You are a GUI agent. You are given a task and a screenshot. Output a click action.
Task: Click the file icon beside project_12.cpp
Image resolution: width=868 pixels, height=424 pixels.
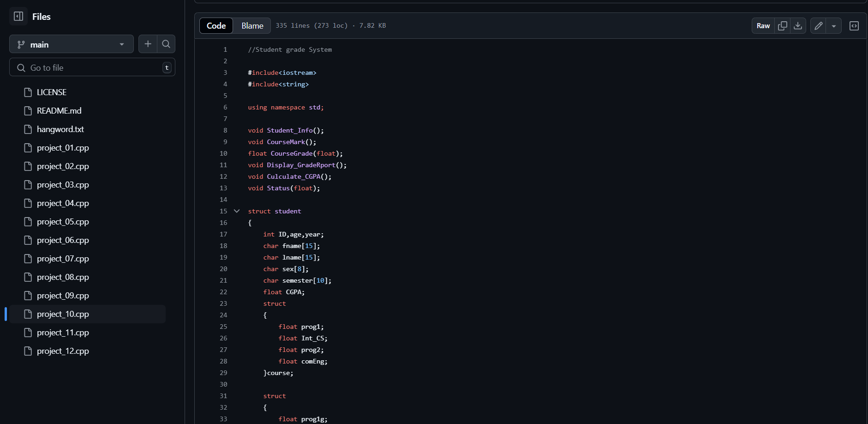click(28, 351)
